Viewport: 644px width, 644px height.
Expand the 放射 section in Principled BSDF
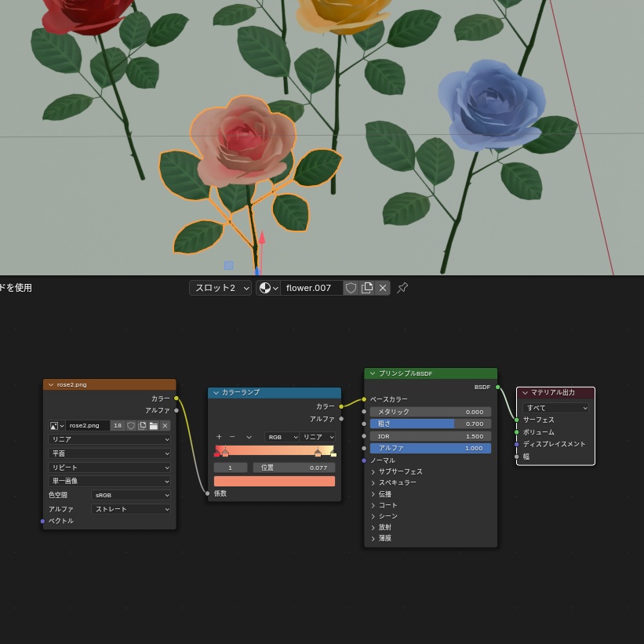click(384, 526)
